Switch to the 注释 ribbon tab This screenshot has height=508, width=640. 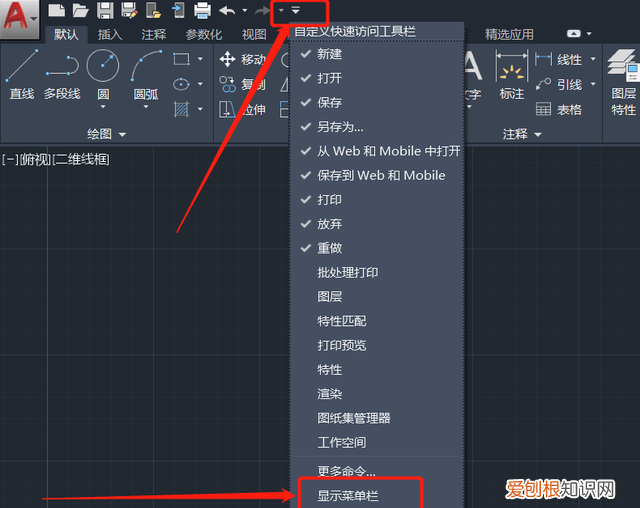point(153,34)
